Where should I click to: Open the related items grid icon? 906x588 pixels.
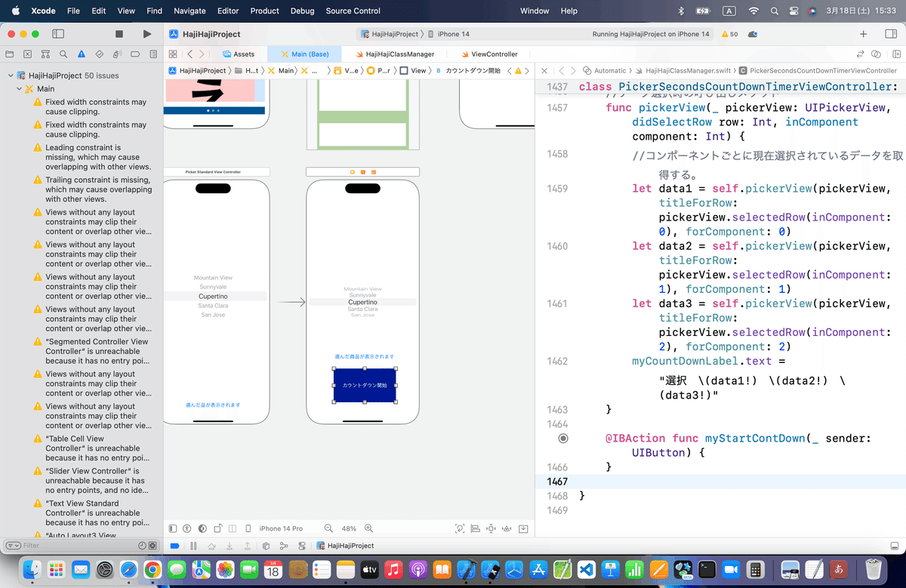tap(173, 54)
